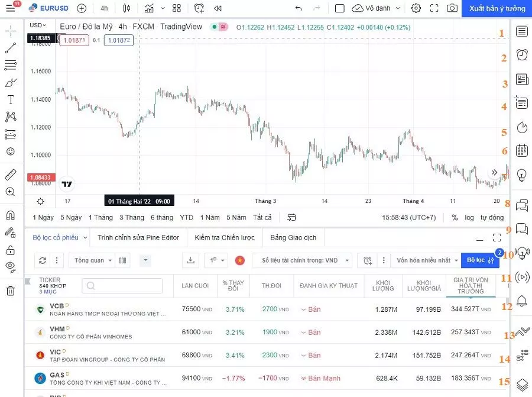Toggle stay in drawing mode

tap(11, 233)
